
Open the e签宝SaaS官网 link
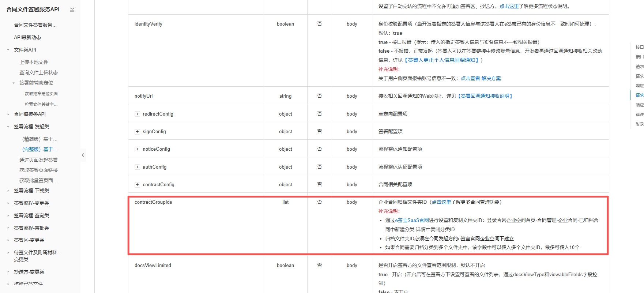click(412, 220)
